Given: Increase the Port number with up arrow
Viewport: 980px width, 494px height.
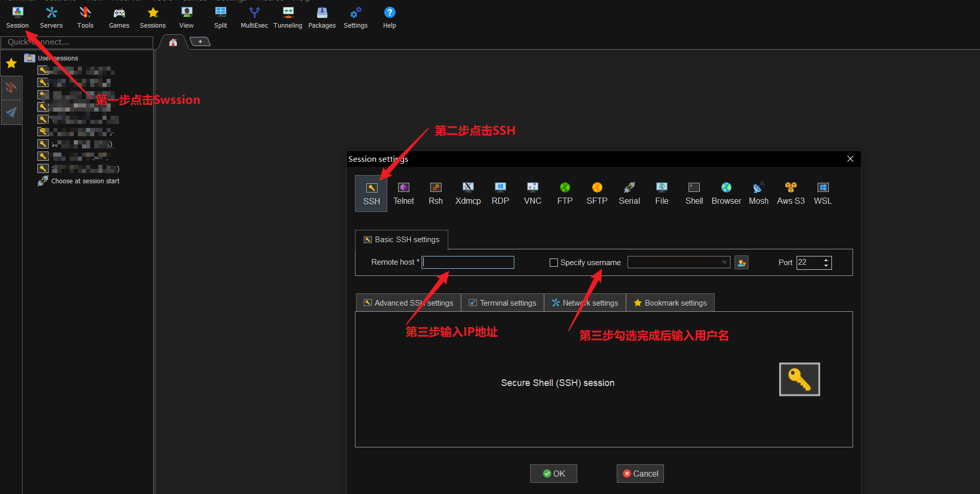Looking at the screenshot, I should pyautogui.click(x=826, y=260).
